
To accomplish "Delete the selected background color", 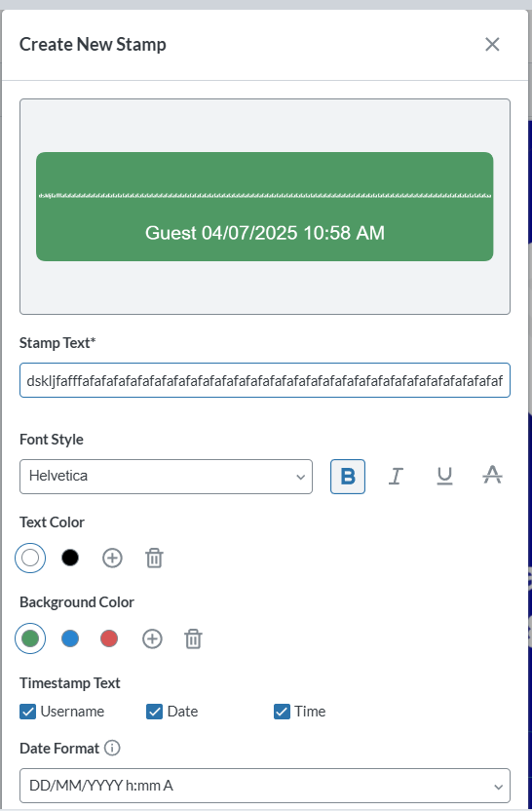I will (193, 638).
